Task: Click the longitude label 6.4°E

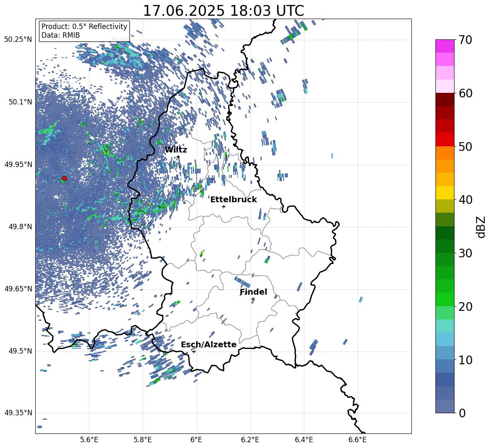Action: pyautogui.click(x=304, y=440)
